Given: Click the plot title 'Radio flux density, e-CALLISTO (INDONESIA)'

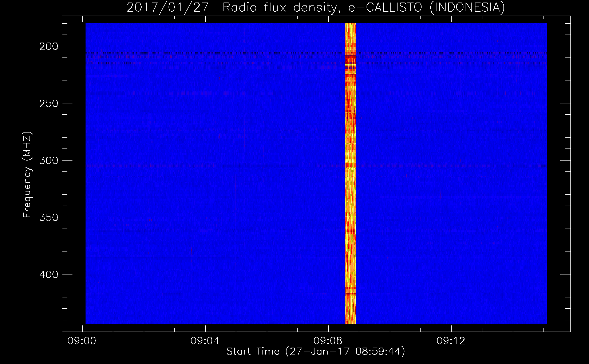Looking at the screenshot, I should (x=363, y=8).
